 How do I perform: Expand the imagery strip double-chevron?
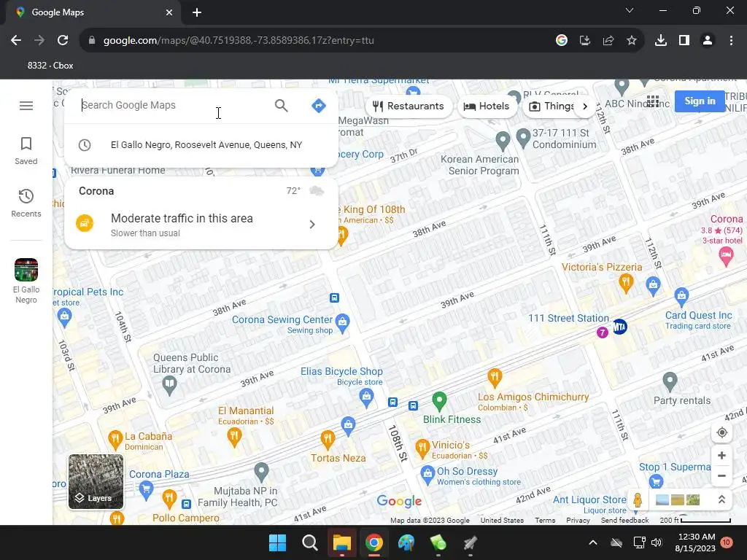pos(721,499)
